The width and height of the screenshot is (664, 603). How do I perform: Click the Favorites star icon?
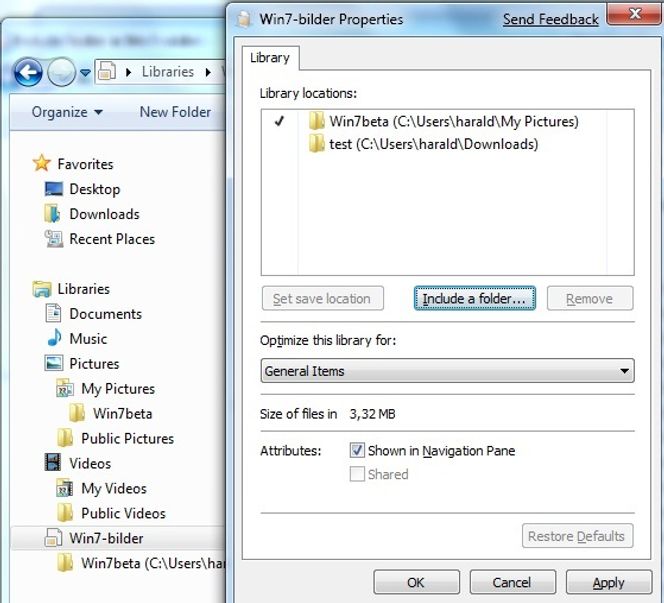[x=42, y=163]
